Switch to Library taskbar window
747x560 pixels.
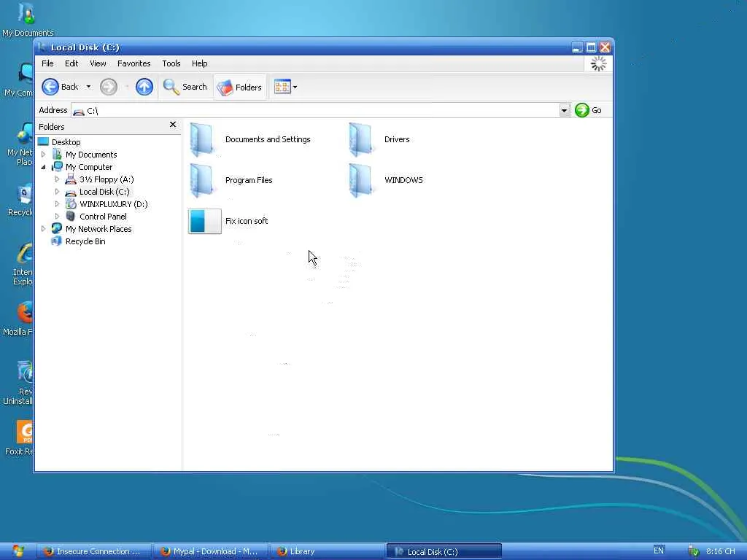point(328,551)
